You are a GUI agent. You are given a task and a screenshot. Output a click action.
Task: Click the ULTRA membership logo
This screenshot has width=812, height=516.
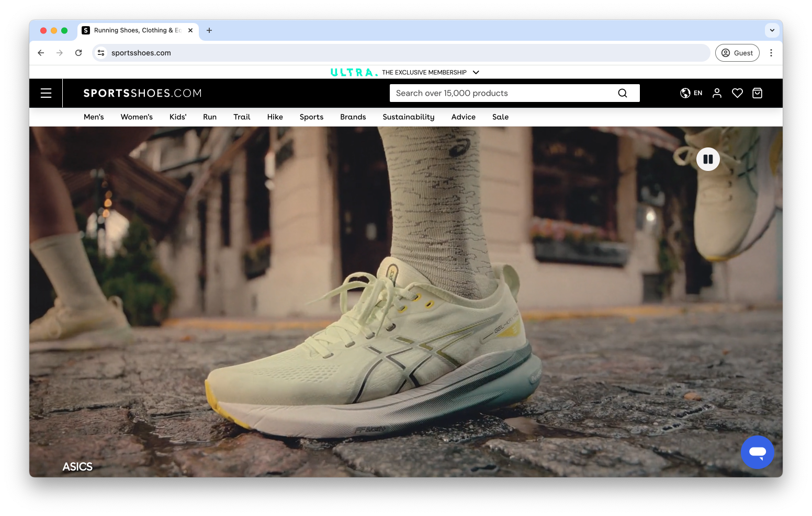tap(354, 72)
